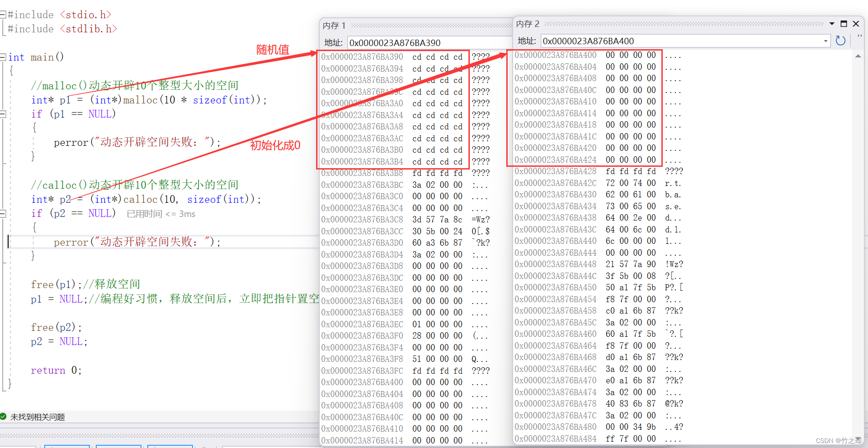Open the 内存 2 window options arrow
Image resolution: width=868 pixels, height=448 pixels.
point(832,23)
